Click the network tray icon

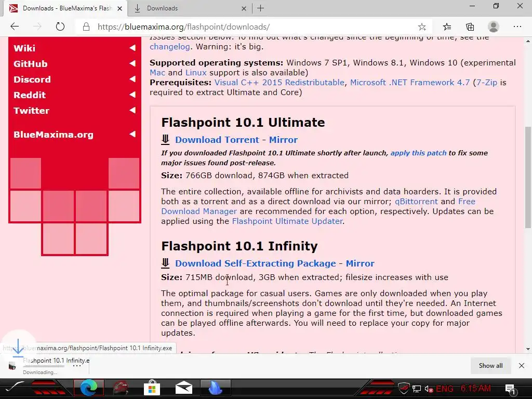click(x=417, y=389)
